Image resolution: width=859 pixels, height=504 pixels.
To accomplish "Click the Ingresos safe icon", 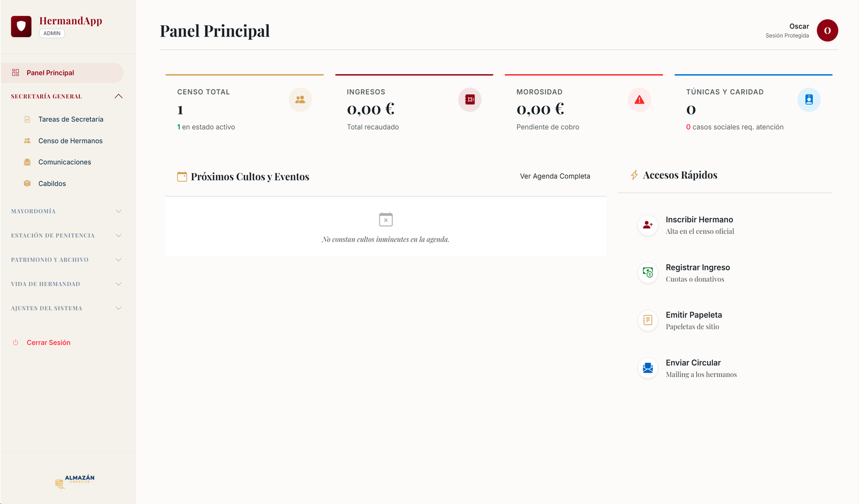I will (470, 100).
